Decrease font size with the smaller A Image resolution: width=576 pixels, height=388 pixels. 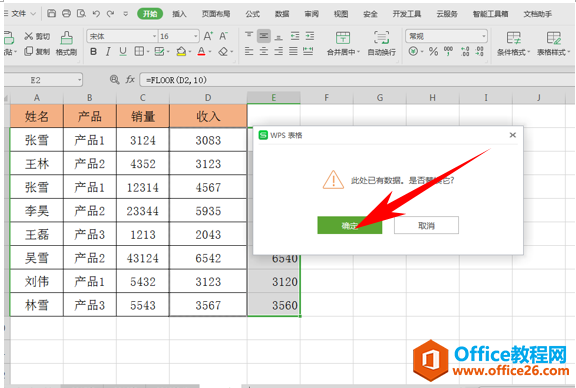(223, 36)
